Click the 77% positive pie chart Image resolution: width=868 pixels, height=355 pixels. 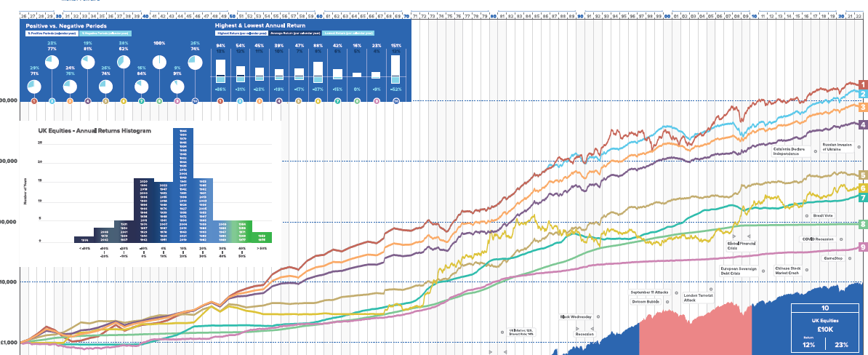click(x=52, y=62)
